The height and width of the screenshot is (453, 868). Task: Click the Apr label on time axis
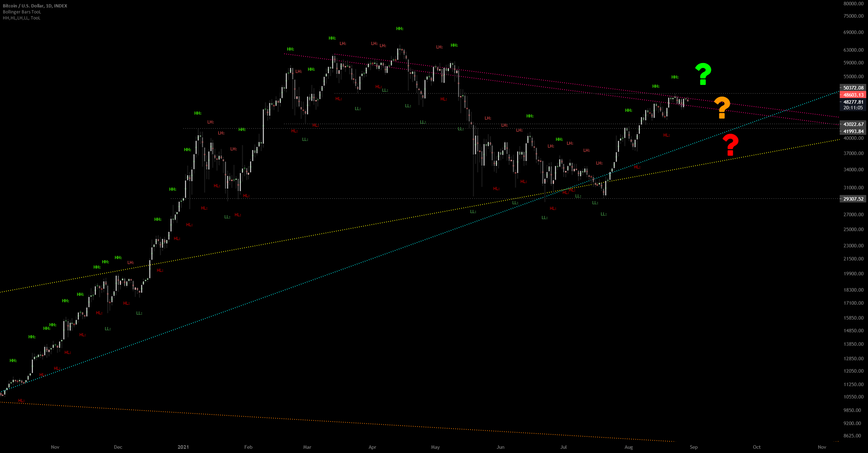pyautogui.click(x=372, y=447)
